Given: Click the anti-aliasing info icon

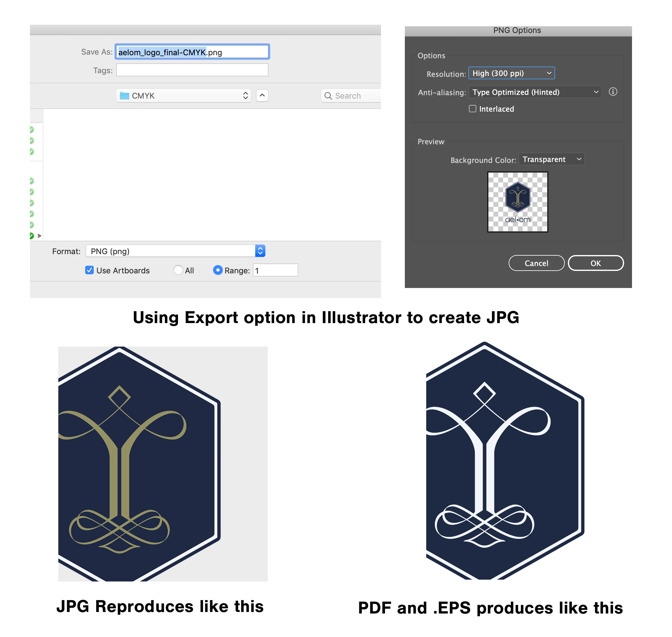Looking at the screenshot, I should point(612,92).
